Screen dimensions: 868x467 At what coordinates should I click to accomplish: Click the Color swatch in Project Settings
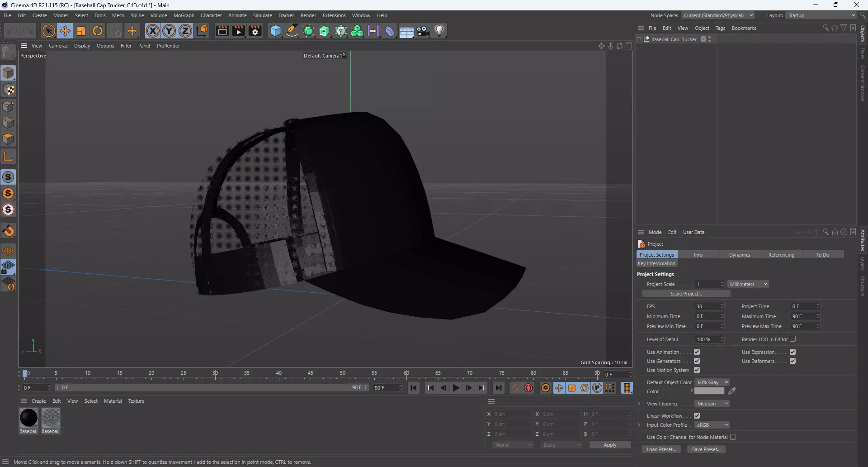[709, 391]
